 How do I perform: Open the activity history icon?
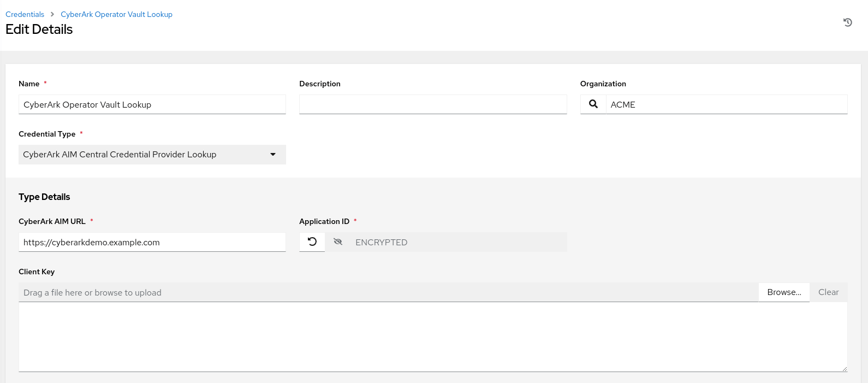pyautogui.click(x=847, y=22)
